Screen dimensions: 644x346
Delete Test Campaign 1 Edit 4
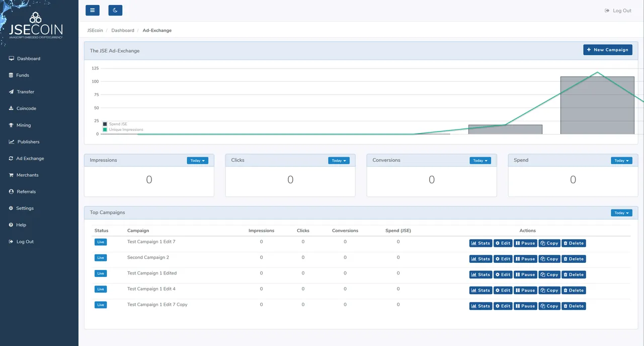tap(574, 290)
